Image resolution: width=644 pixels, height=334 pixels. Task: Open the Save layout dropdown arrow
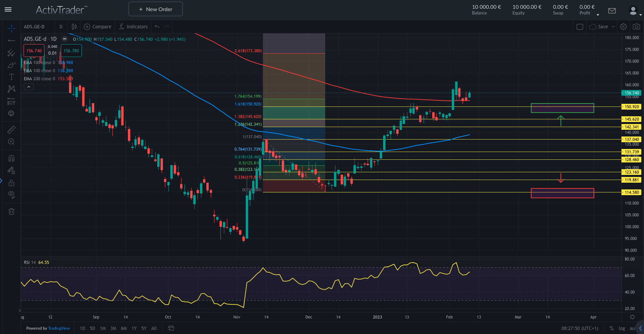coord(613,27)
